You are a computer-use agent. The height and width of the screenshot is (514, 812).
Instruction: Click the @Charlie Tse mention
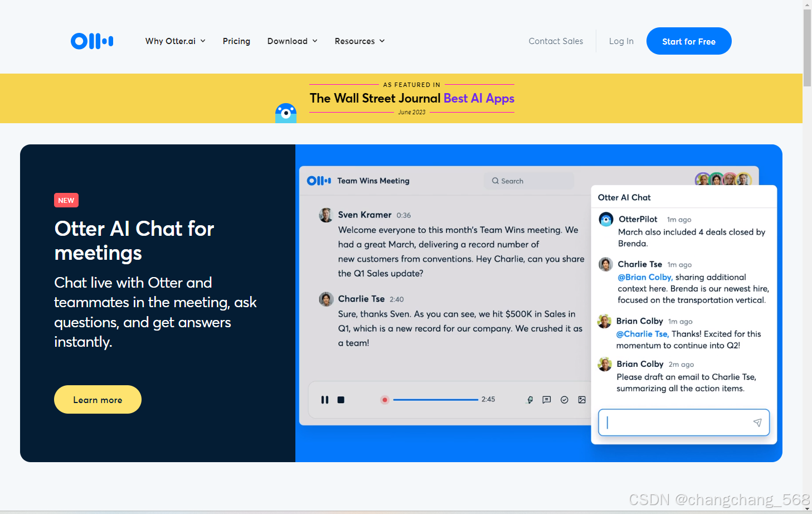pos(643,334)
